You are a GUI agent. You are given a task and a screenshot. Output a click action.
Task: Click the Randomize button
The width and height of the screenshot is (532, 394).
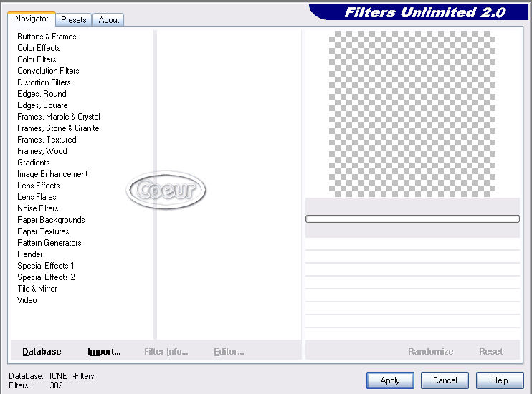pyautogui.click(x=431, y=352)
